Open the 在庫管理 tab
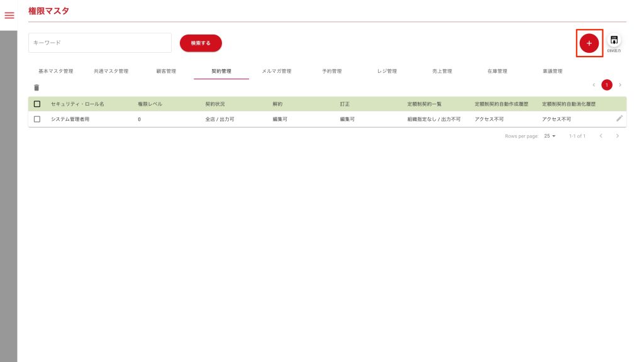 click(497, 72)
